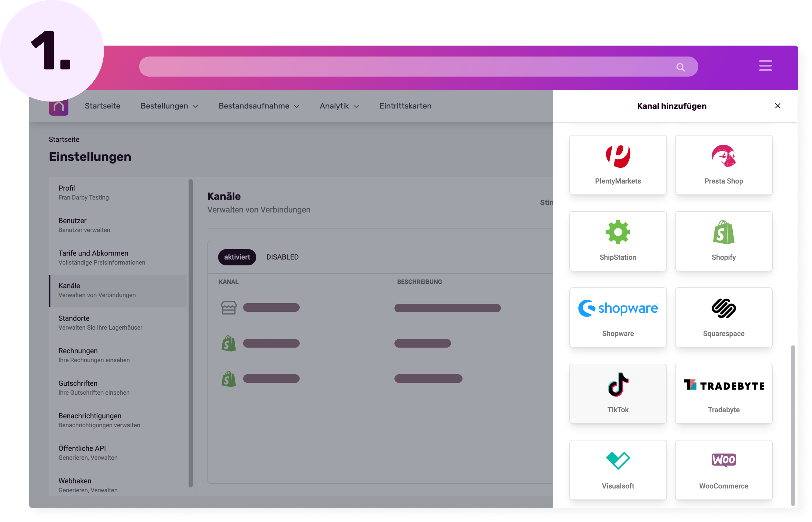Switch to the aktiviert filter
Screen dimensions: 812x522
pyautogui.click(x=237, y=257)
